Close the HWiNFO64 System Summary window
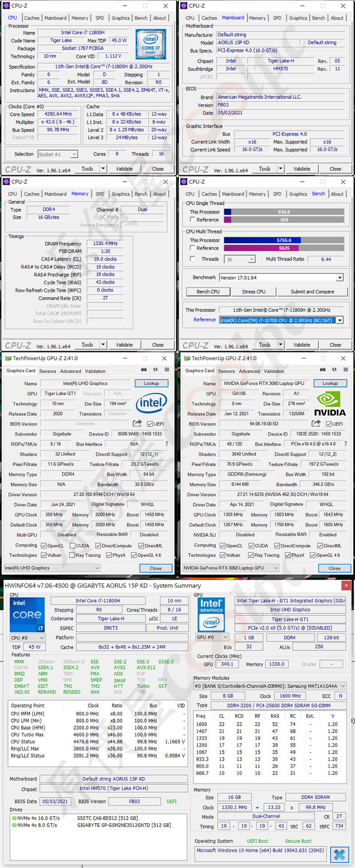The image size is (355, 868). (346, 586)
